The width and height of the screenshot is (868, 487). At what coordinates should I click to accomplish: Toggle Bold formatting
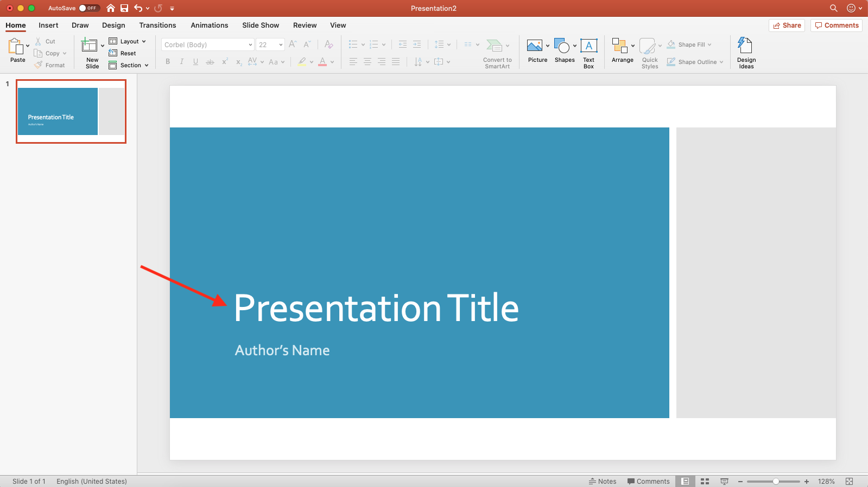168,62
